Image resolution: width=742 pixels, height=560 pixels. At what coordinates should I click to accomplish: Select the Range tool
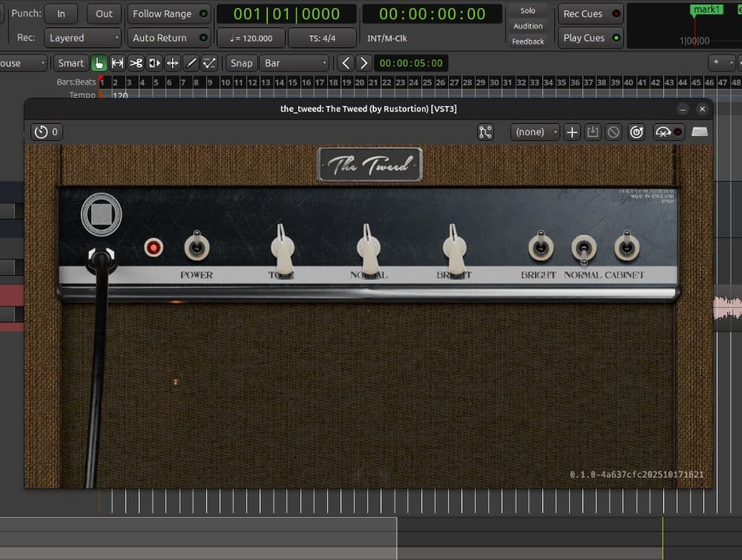pyautogui.click(x=117, y=63)
